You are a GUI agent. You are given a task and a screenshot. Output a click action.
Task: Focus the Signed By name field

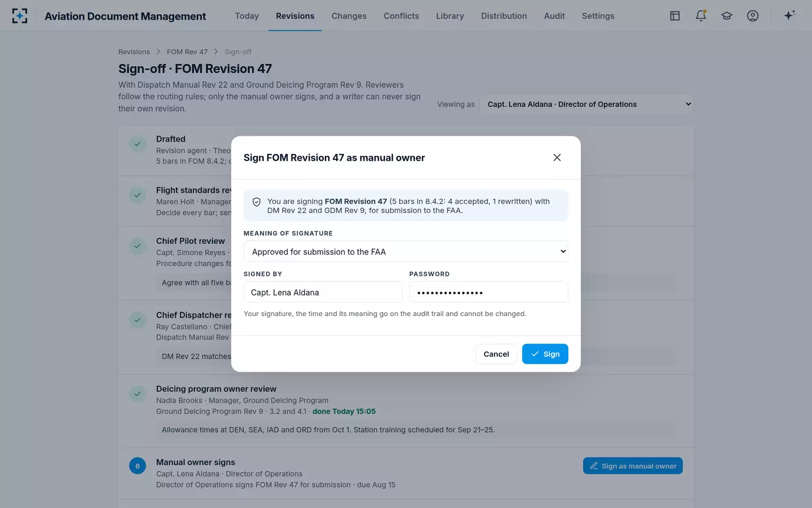tap(323, 292)
